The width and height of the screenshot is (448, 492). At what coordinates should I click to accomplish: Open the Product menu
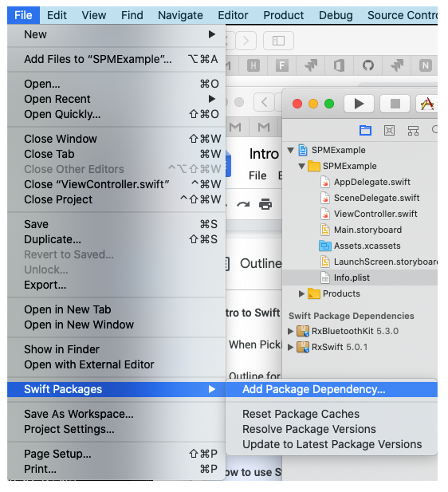click(284, 15)
